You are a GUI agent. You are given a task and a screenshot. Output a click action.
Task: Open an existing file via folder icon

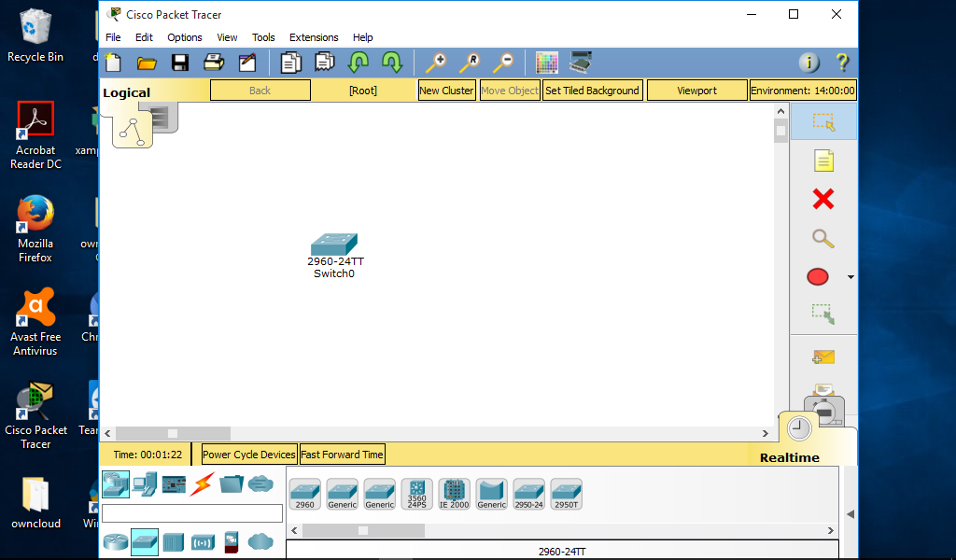tap(147, 63)
